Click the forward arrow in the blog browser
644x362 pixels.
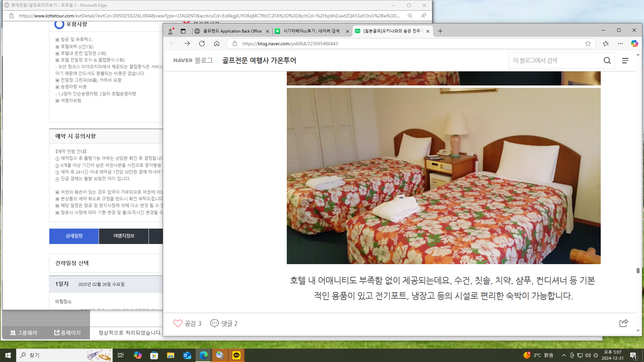[187, 44]
